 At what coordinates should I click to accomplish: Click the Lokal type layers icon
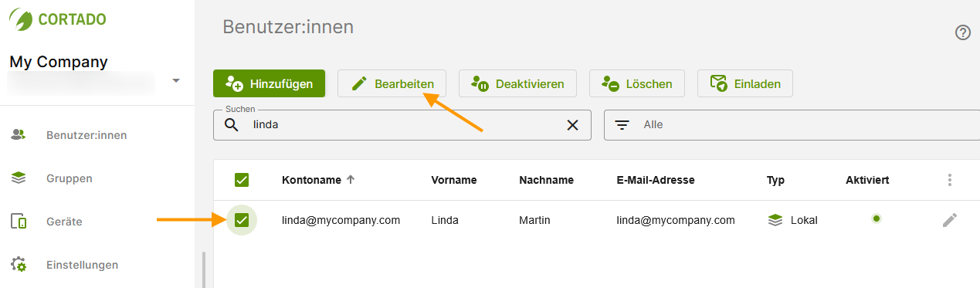[x=775, y=220]
